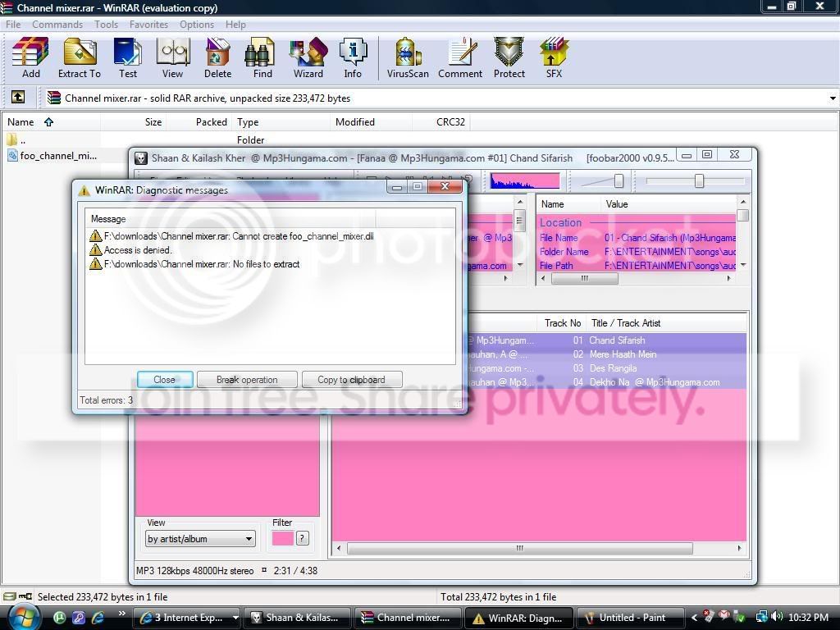Open the File menu
840x630 pixels.
pyautogui.click(x=13, y=25)
